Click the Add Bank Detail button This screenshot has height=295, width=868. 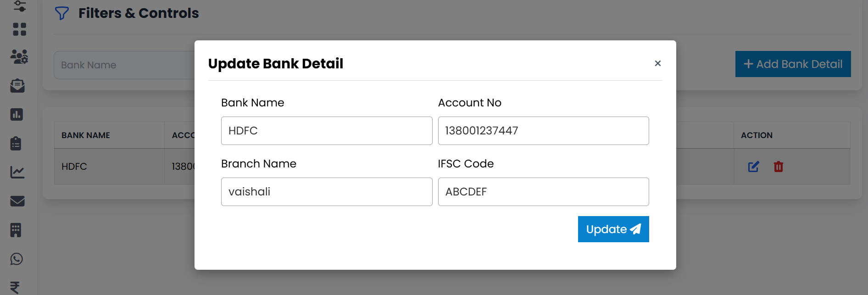pyautogui.click(x=793, y=64)
